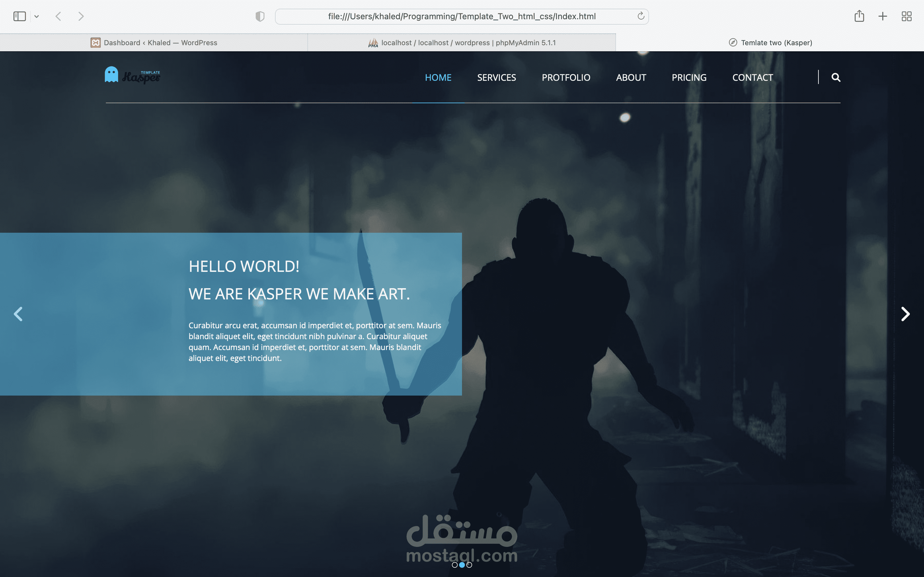Screen dimensions: 924x577
Task: Toggle Safari sidebar icon
Action: 20,16
